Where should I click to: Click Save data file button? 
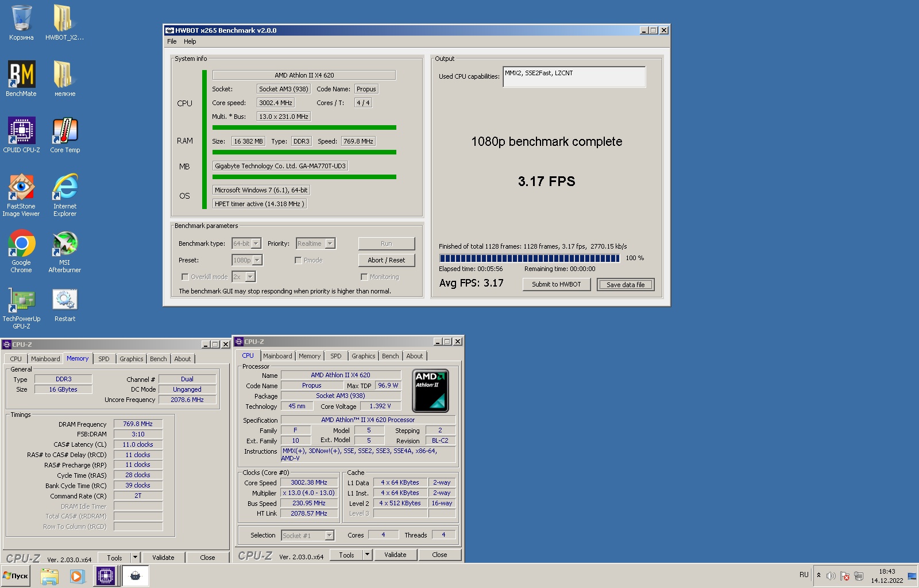(x=625, y=284)
